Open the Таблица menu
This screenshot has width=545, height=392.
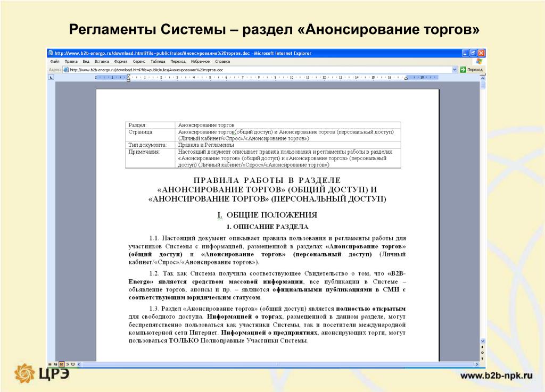coord(158,62)
